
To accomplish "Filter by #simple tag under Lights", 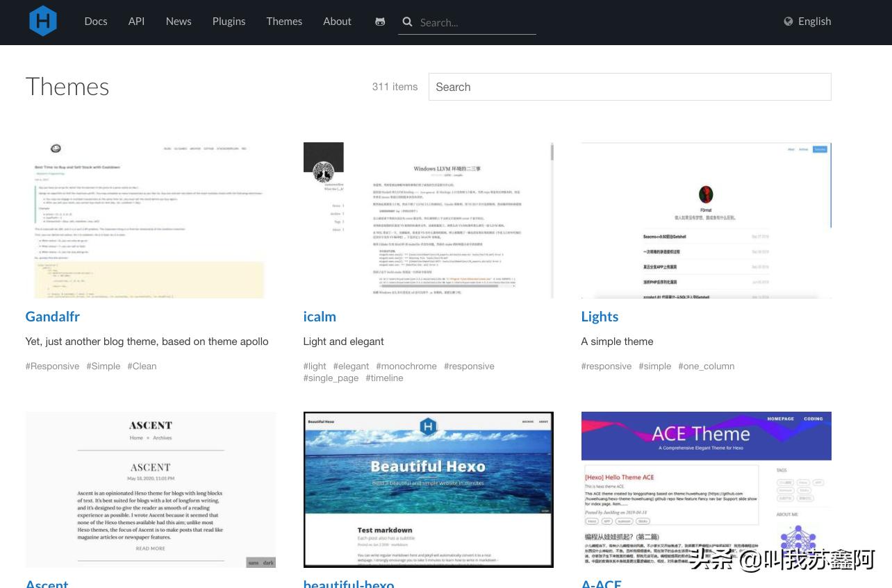I will click(x=655, y=366).
